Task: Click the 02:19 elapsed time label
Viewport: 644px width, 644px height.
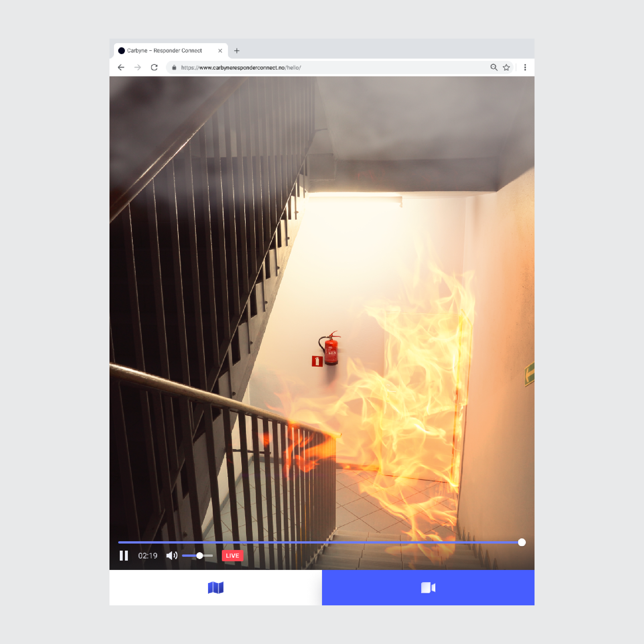Action: click(x=148, y=556)
